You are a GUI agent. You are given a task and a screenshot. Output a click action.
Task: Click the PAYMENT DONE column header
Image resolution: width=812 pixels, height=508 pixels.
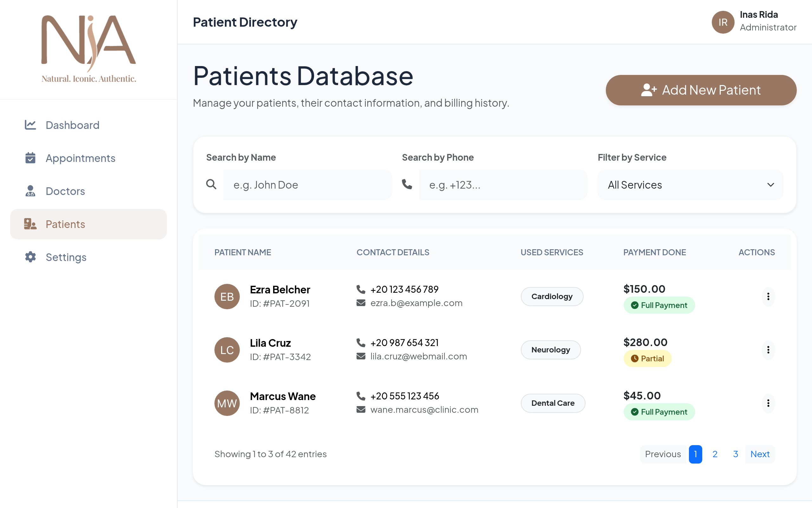point(654,252)
